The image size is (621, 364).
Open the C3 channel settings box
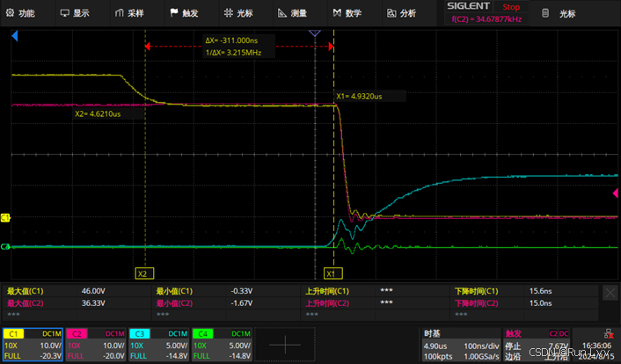(x=159, y=345)
